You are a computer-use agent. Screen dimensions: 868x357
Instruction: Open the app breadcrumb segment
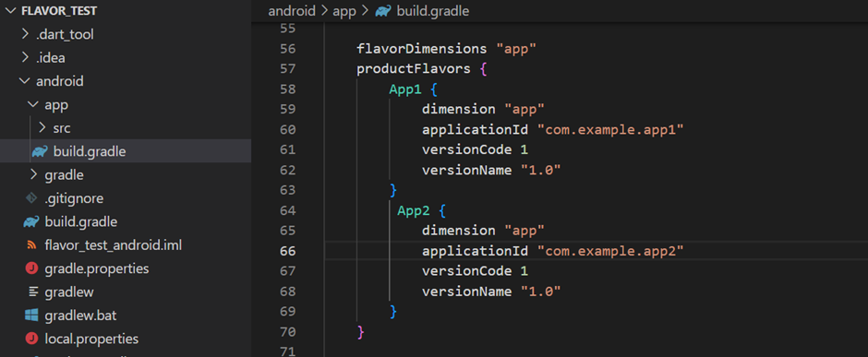pos(344,11)
